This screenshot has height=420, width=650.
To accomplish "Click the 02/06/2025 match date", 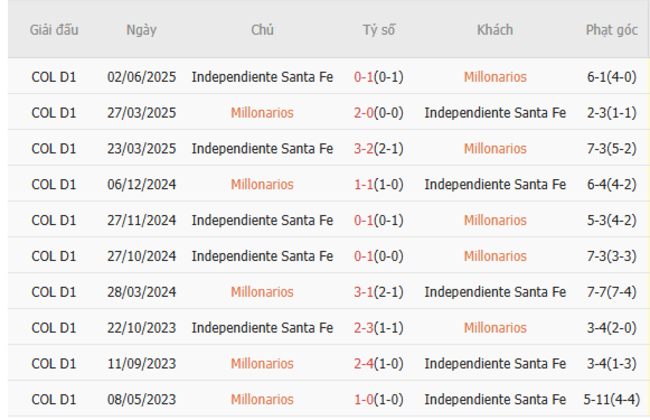I will point(141,77).
